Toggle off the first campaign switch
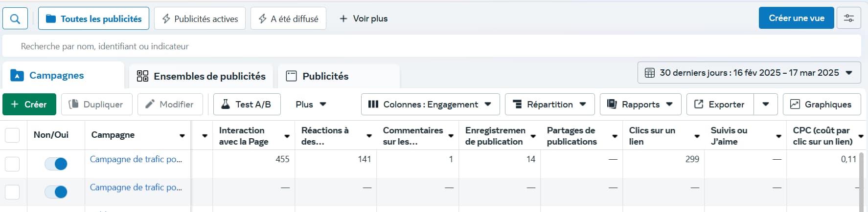The height and width of the screenshot is (212, 868). coord(56,164)
